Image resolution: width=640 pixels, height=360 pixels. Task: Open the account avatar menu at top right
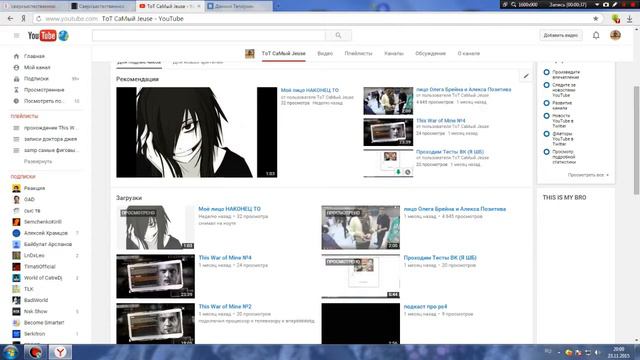(616, 35)
